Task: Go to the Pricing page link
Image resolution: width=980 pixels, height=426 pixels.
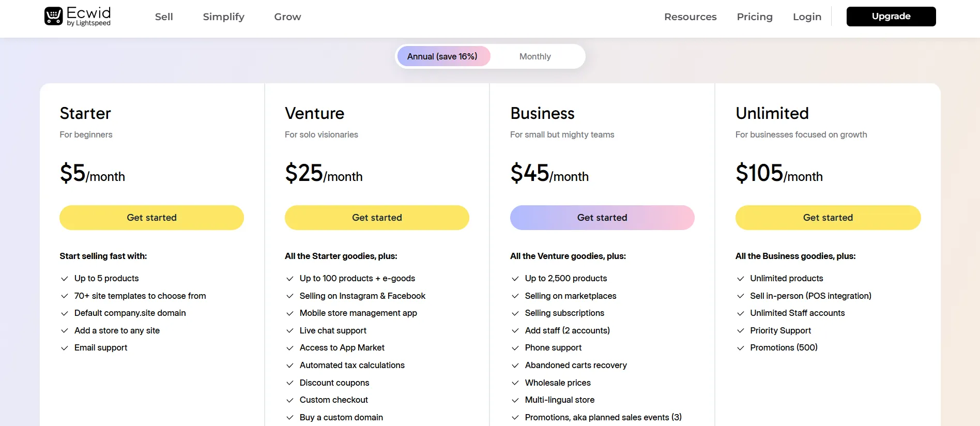Action: (755, 17)
